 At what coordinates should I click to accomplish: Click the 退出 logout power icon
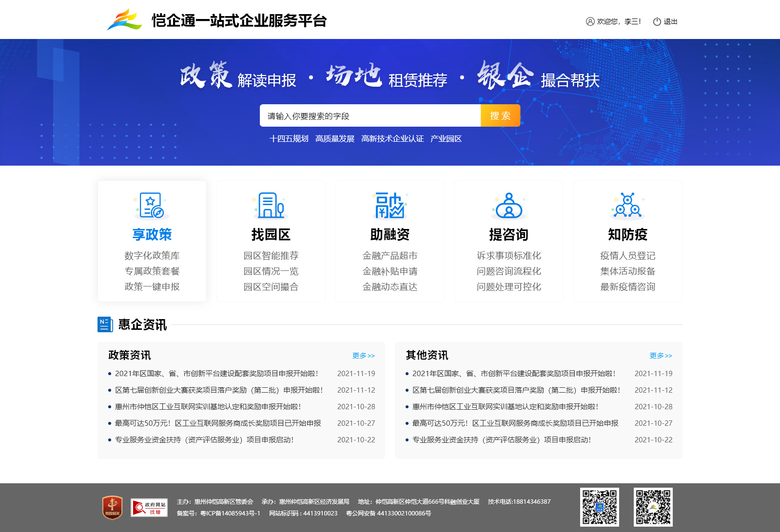(657, 21)
